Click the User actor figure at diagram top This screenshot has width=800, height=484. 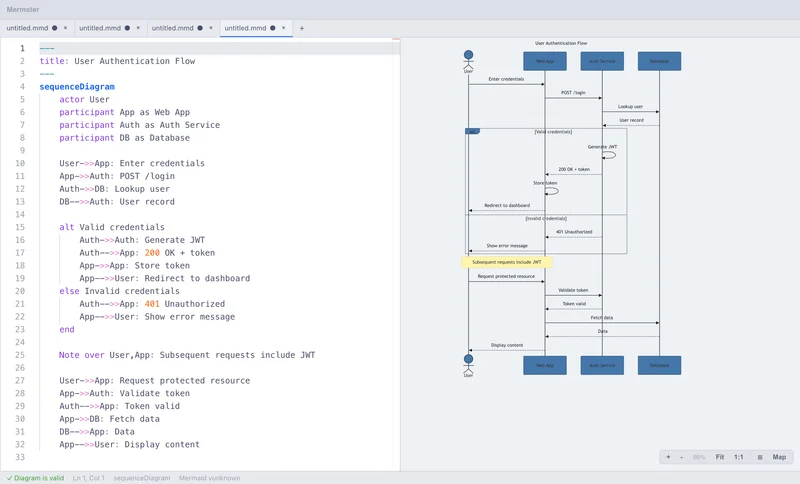coord(468,61)
